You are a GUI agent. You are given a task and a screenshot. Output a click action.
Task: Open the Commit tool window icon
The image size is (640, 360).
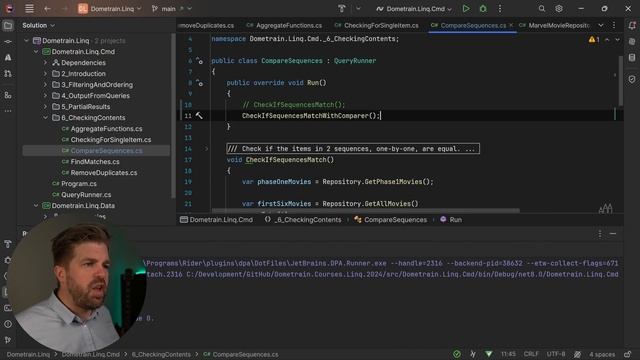coord(8,42)
